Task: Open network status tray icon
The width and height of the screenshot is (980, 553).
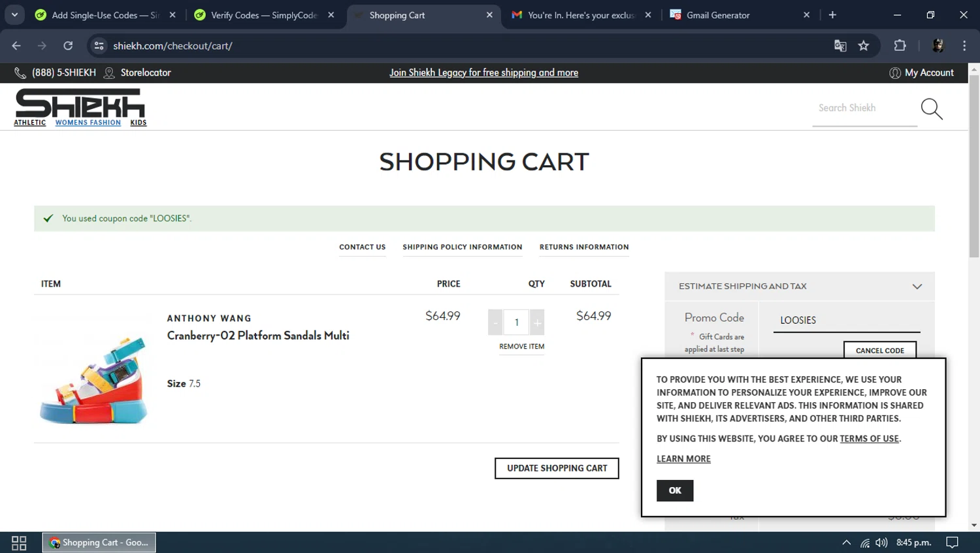Action: coord(865,543)
